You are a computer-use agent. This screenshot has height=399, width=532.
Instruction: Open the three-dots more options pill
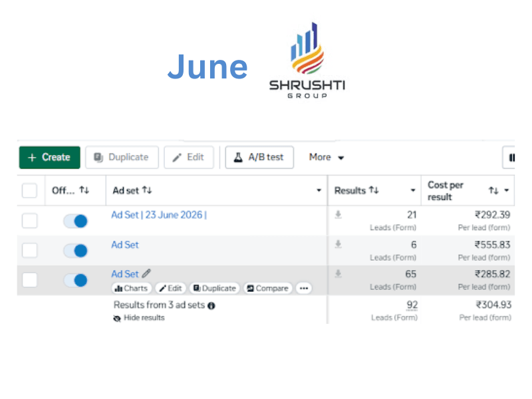tap(304, 289)
